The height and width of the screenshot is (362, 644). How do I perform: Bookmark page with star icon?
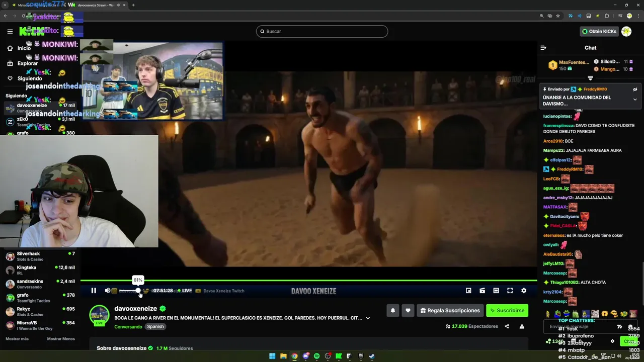[x=558, y=16]
